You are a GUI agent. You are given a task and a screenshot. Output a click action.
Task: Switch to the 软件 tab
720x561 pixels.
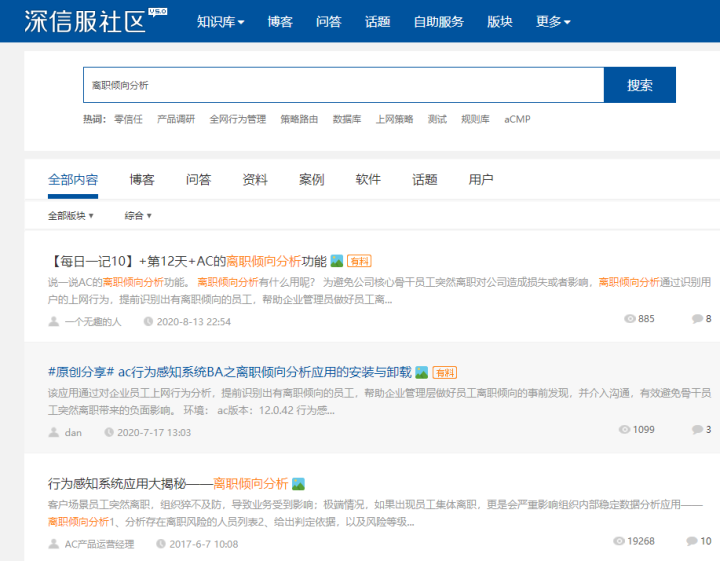click(368, 180)
